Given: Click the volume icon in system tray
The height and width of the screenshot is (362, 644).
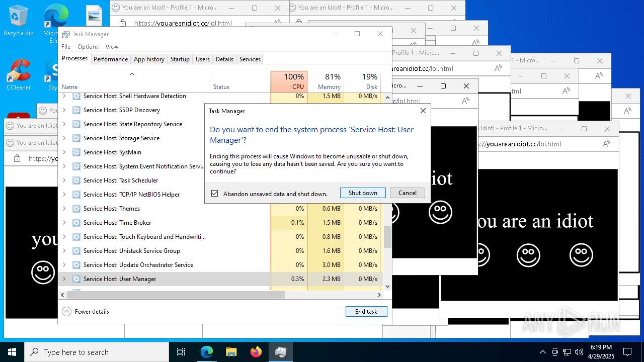Looking at the screenshot, I should pos(579,352).
